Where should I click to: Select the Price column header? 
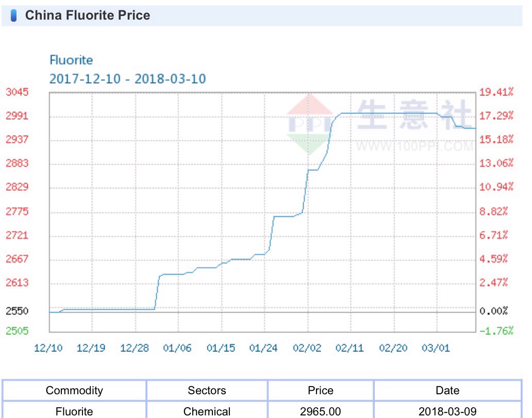(x=320, y=390)
